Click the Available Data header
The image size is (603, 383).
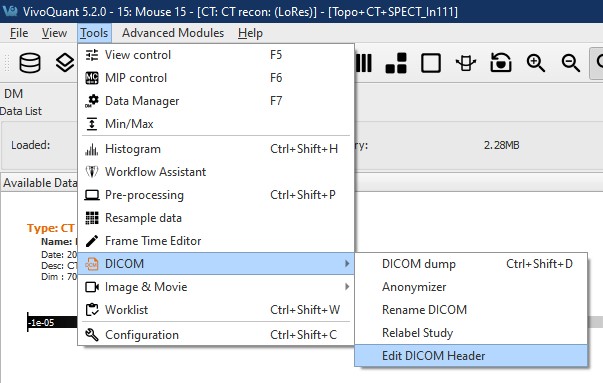tap(40, 183)
